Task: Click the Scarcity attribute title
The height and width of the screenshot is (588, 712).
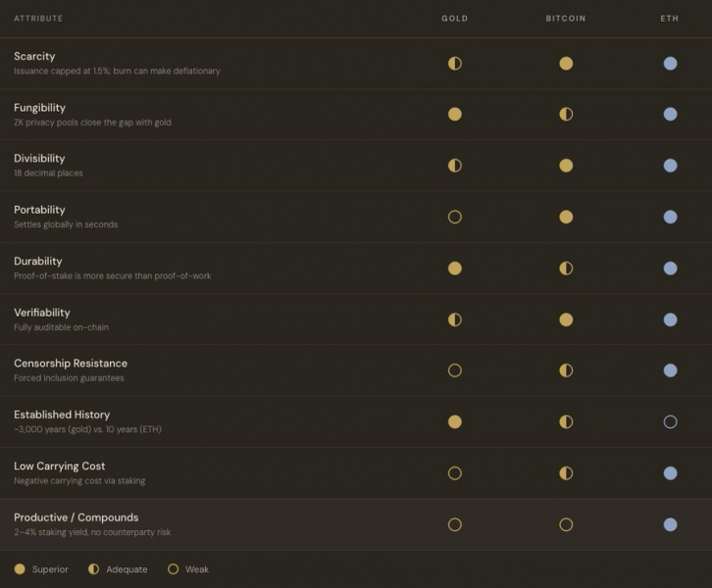Action: pyautogui.click(x=34, y=56)
